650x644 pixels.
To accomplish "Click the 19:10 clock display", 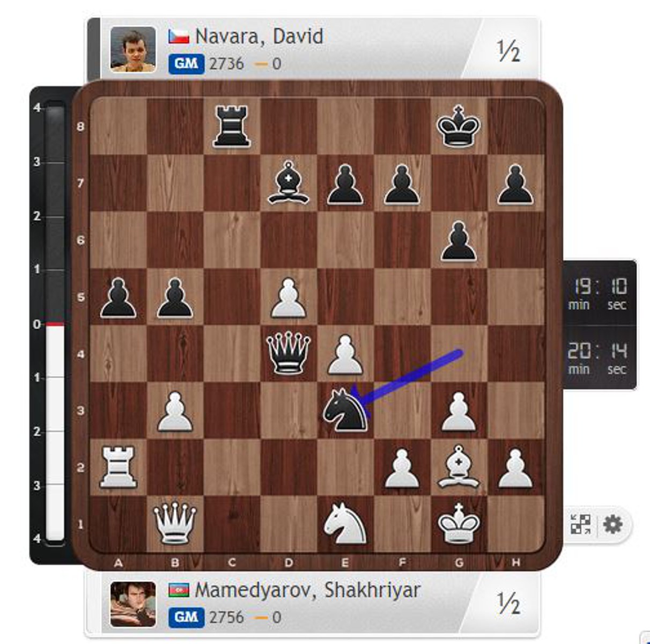I will [x=600, y=294].
